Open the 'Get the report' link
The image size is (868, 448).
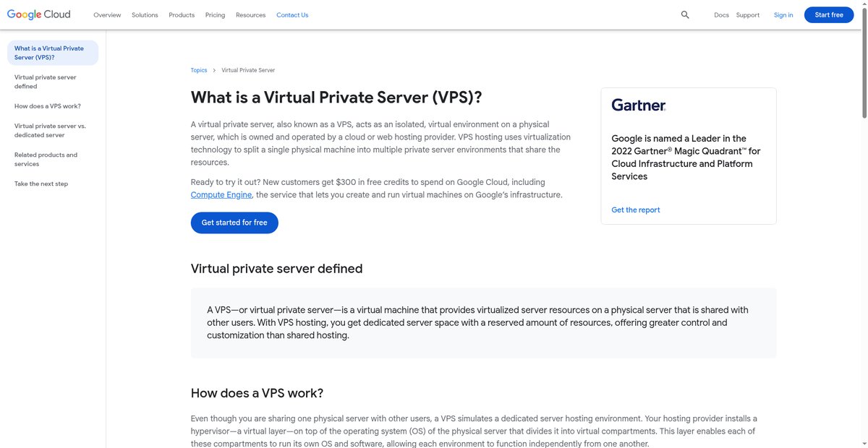(x=636, y=210)
